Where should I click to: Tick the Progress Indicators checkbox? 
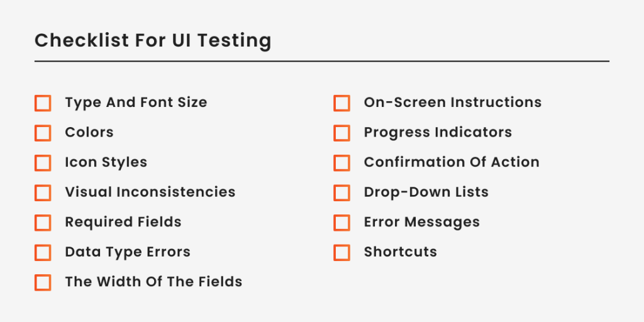341,133
